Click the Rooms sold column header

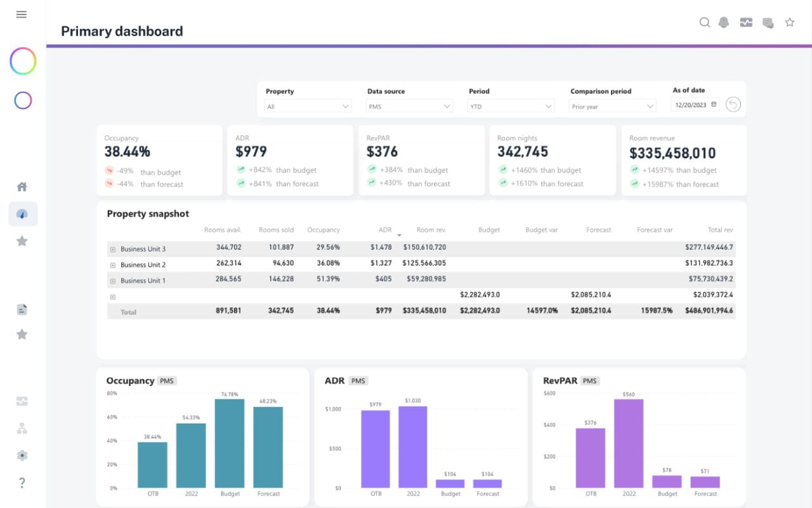click(276, 230)
